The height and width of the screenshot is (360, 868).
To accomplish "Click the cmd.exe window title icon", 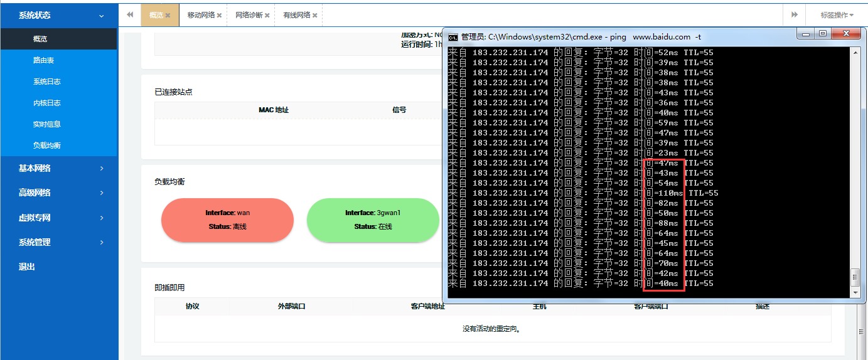I will [453, 37].
